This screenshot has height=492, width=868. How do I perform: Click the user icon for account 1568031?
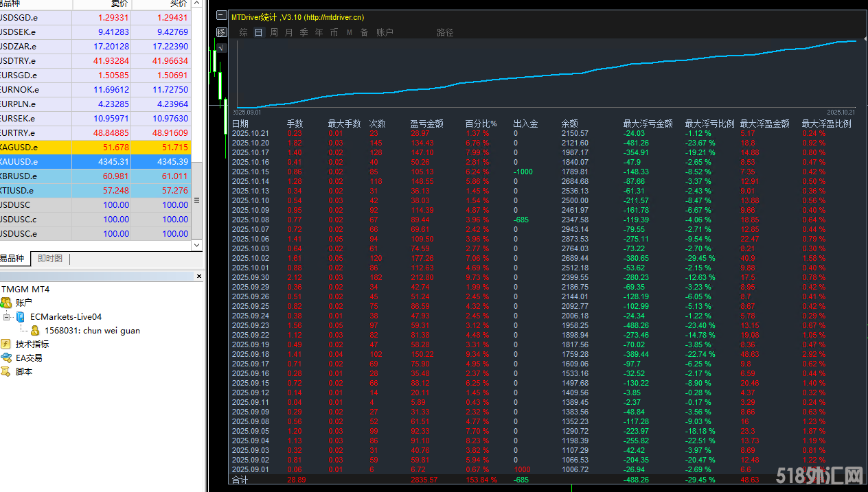point(35,330)
